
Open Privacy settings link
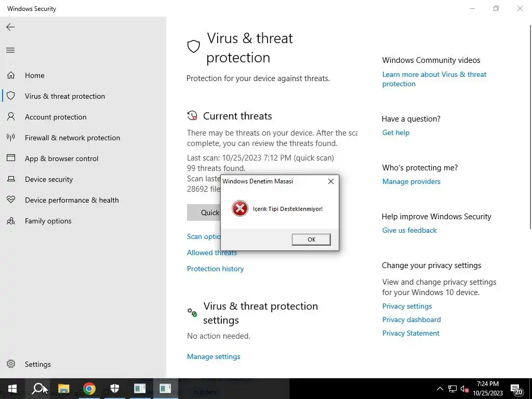[x=407, y=306]
